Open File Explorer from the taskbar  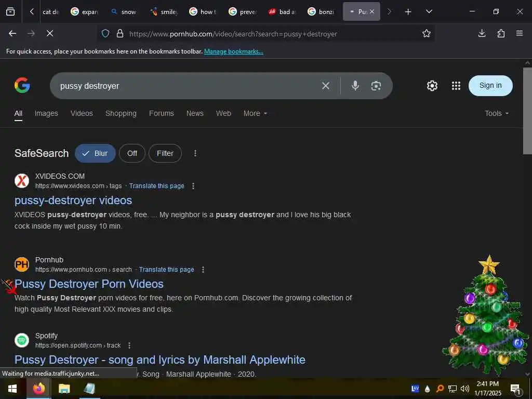click(64, 389)
